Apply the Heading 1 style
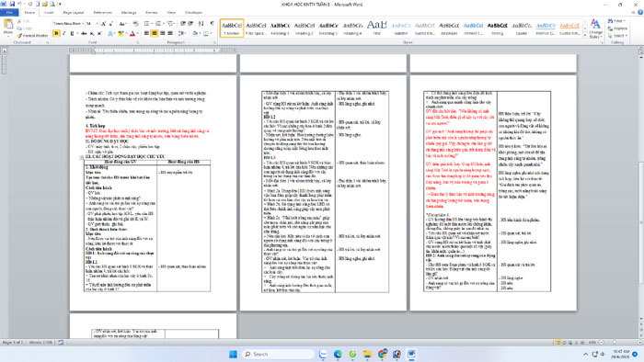This screenshot has width=644, height=362. coord(280,28)
